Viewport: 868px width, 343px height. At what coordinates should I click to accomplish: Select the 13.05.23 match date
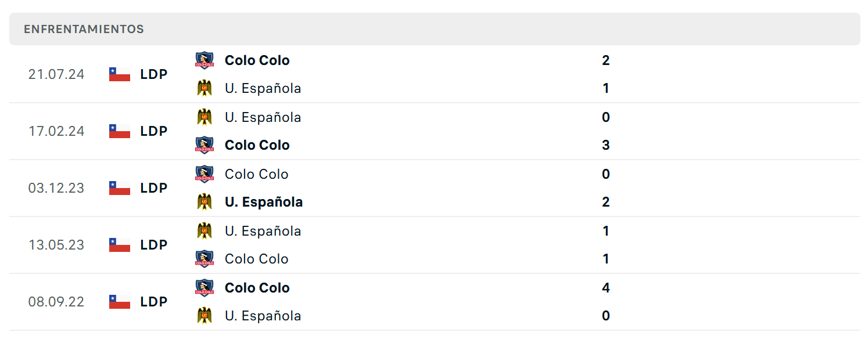point(56,245)
